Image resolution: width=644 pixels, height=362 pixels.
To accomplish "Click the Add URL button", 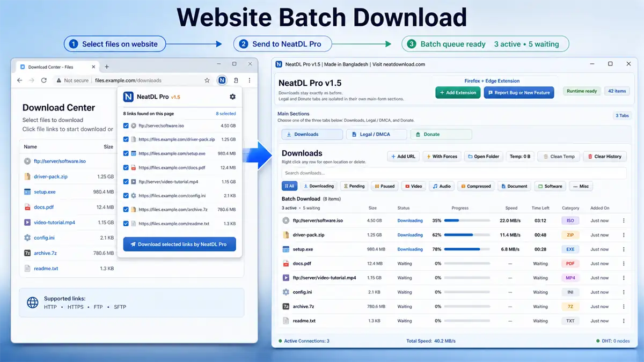I will [403, 157].
